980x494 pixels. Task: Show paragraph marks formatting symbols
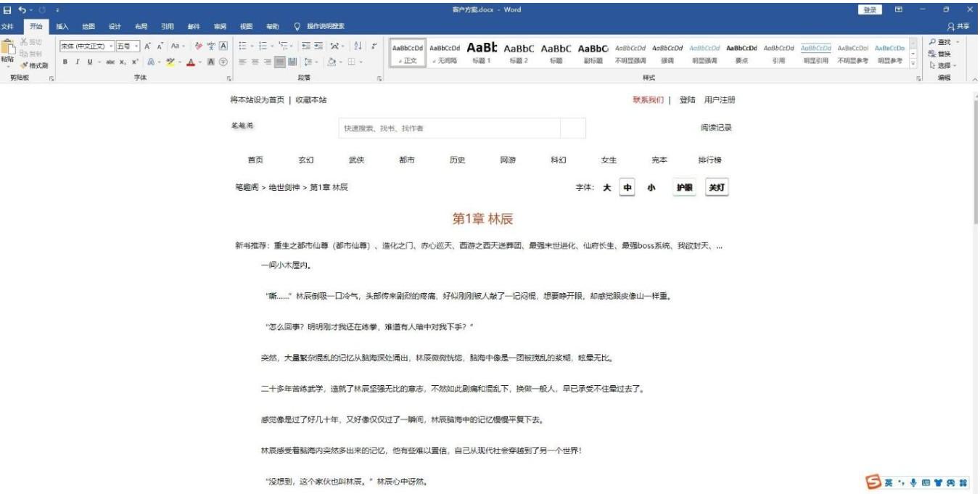[x=374, y=46]
